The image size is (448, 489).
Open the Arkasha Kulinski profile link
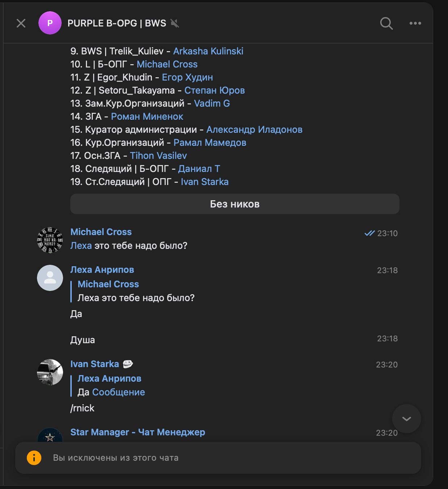(208, 51)
